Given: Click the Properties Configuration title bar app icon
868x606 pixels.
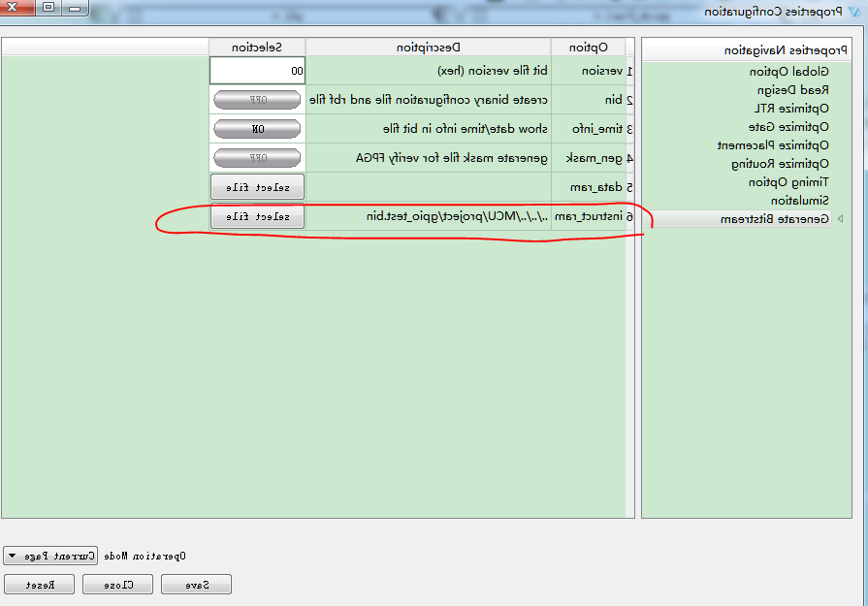Looking at the screenshot, I should pyautogui.click(x=855, y=11).
